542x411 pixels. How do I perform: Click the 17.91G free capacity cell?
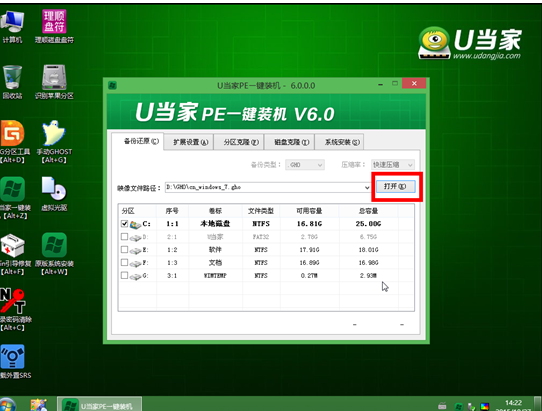coord(309,250)
